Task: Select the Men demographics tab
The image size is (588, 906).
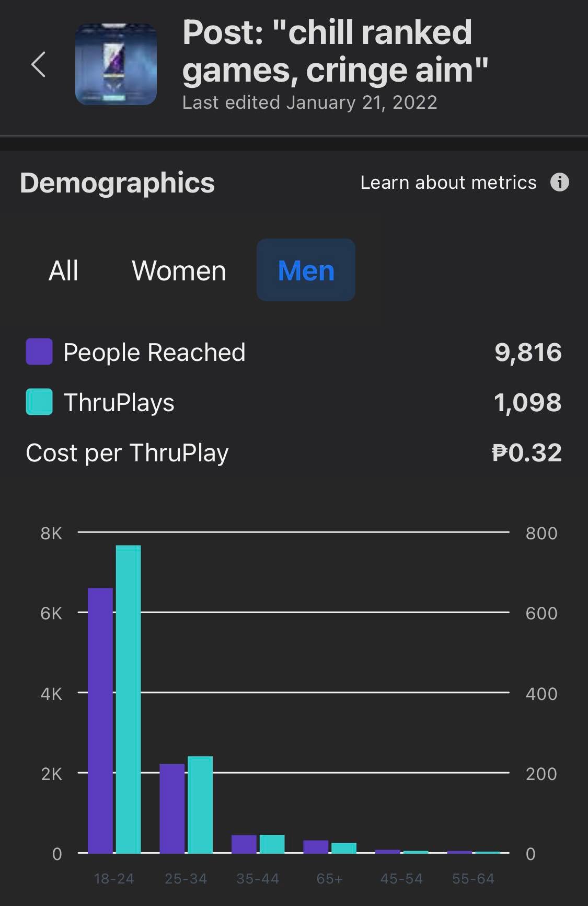Action: click(306, 271)
